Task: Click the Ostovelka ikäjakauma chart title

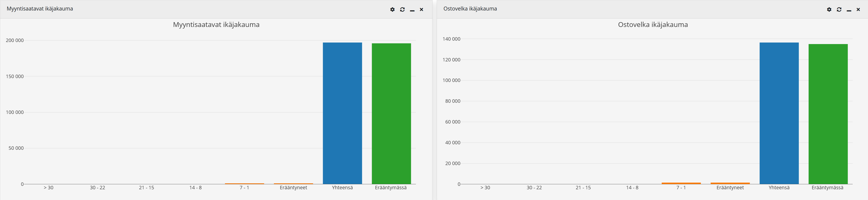Action: (653, 24)
